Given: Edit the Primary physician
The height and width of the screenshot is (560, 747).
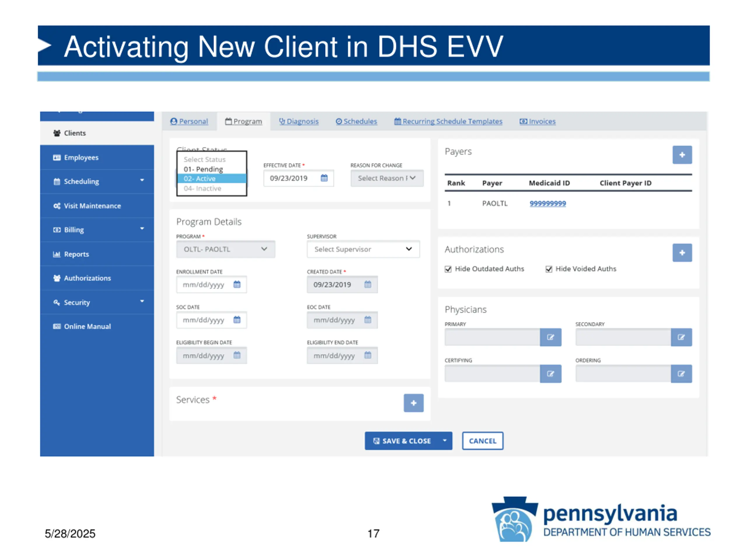Looking at the screenshot, I should 550,337.
